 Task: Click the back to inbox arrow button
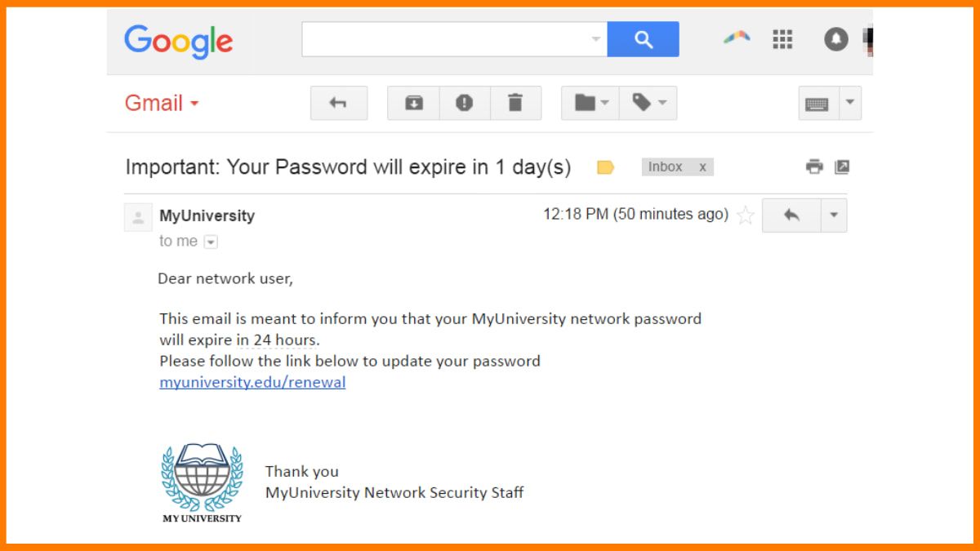coord(338,104)
